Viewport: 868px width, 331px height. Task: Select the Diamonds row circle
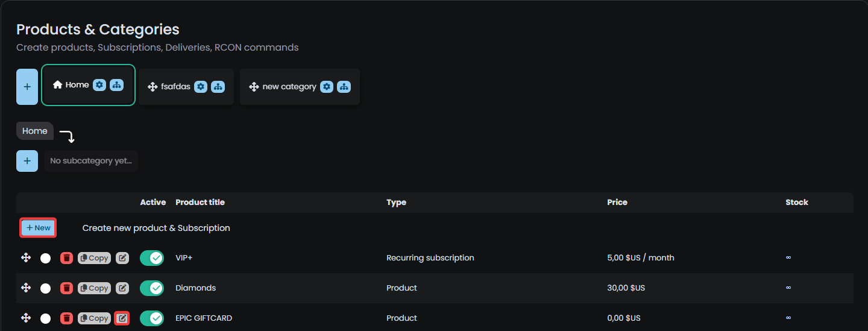[45, 288]
